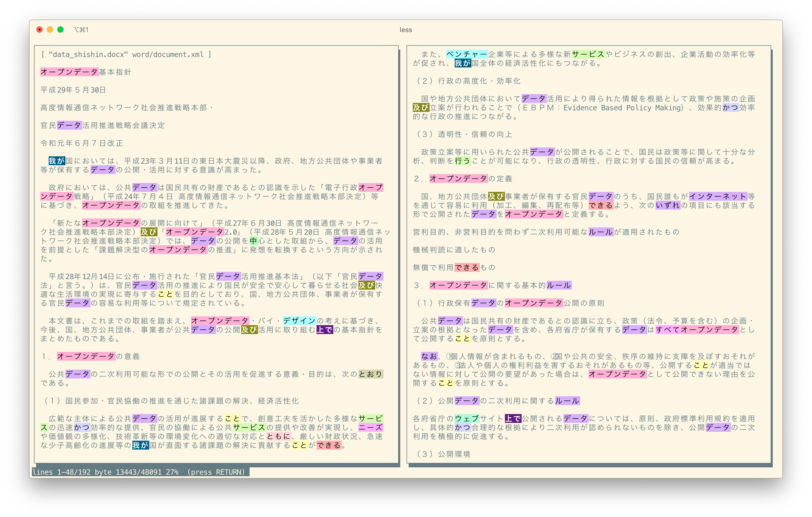The height and width of the screenshot is (517, 812).
Task: Click the heading '(3) 透明性・信頼の向上'
Action: (464, 134)
